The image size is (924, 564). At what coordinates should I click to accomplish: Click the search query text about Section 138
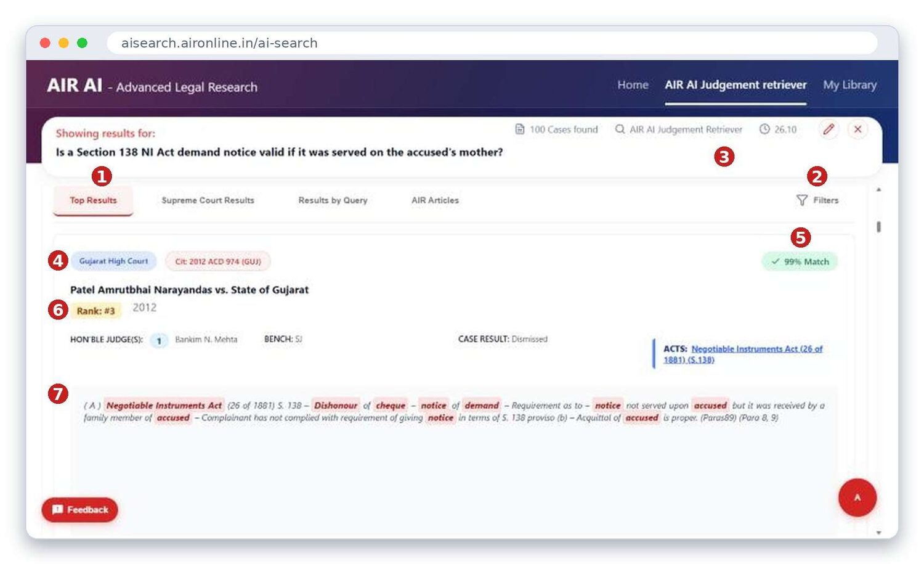(x=279, y=152)
